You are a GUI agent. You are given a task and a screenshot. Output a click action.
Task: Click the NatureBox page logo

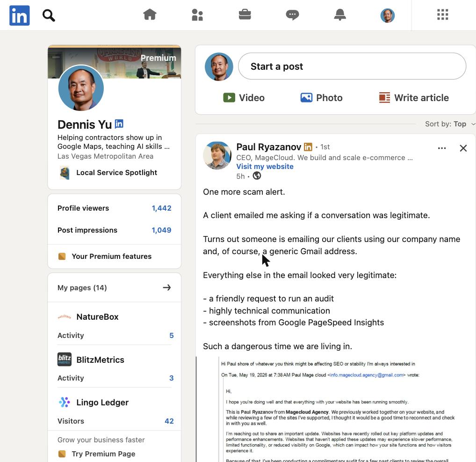65,317
